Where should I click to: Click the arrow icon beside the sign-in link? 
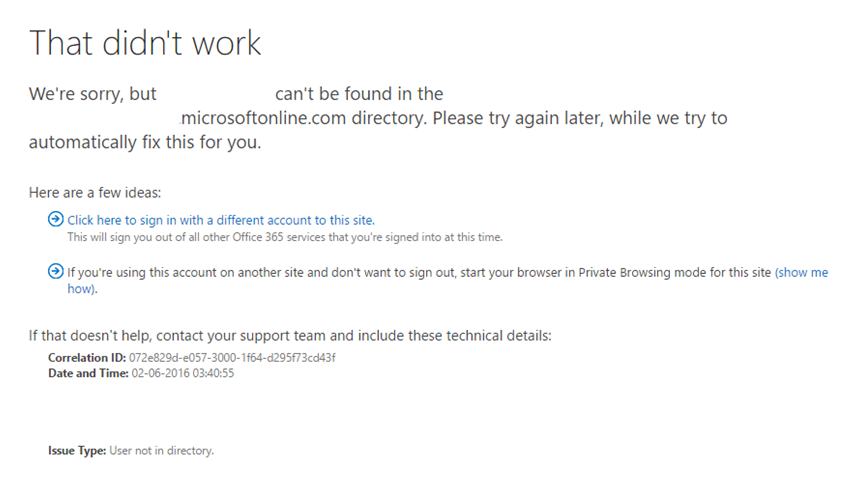[56, 220]
